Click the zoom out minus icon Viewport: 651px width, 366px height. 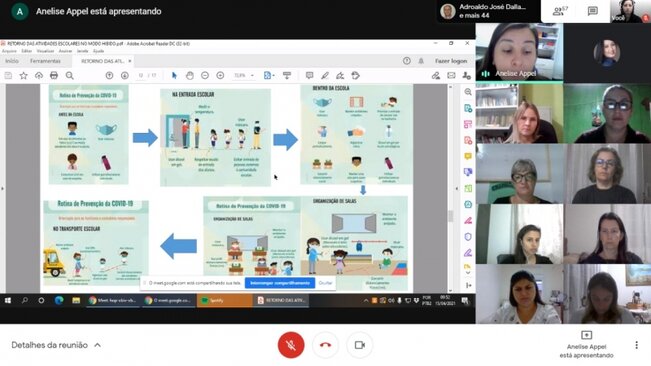[x=205, y=76]
